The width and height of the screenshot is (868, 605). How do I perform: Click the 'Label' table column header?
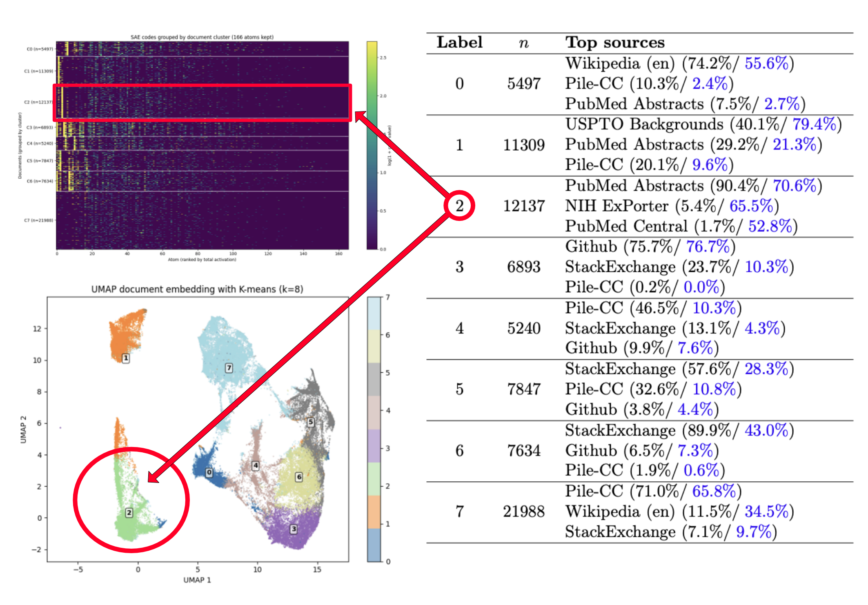click(459, 42)
